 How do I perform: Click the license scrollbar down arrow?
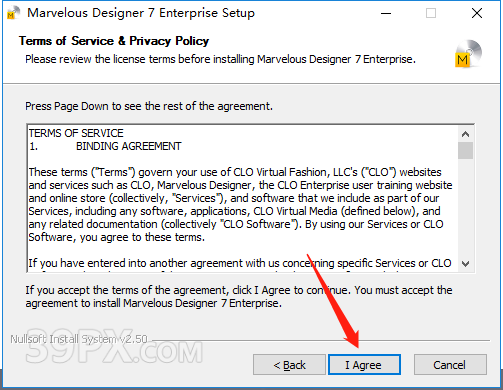click(465, 264)
